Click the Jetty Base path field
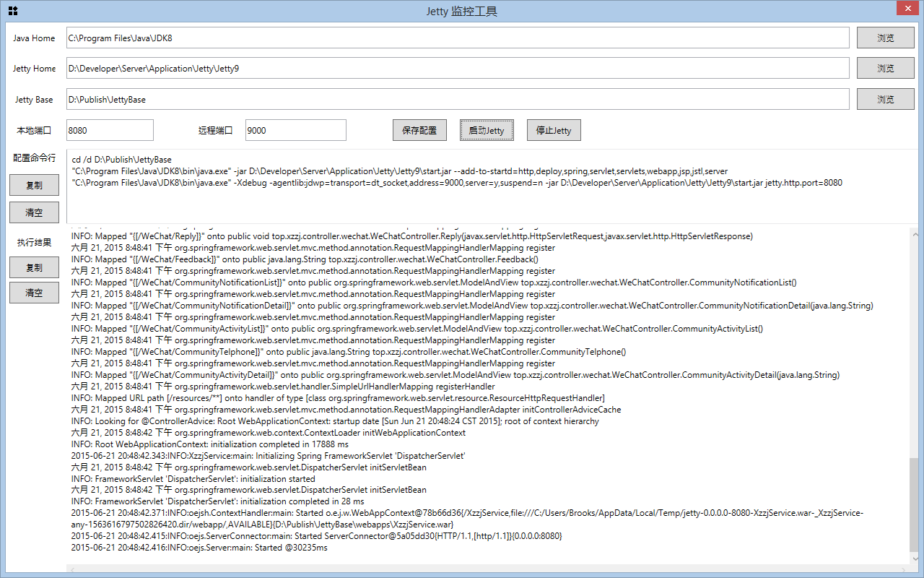The image size is (924, 578). click(x=458, y=99)
